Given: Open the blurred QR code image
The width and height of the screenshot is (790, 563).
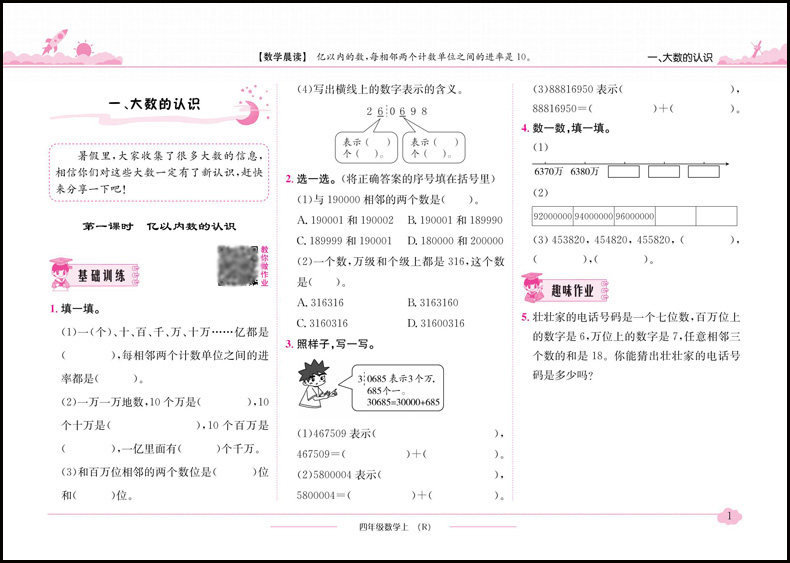Looking at the screenshot, I should (238, 266).
